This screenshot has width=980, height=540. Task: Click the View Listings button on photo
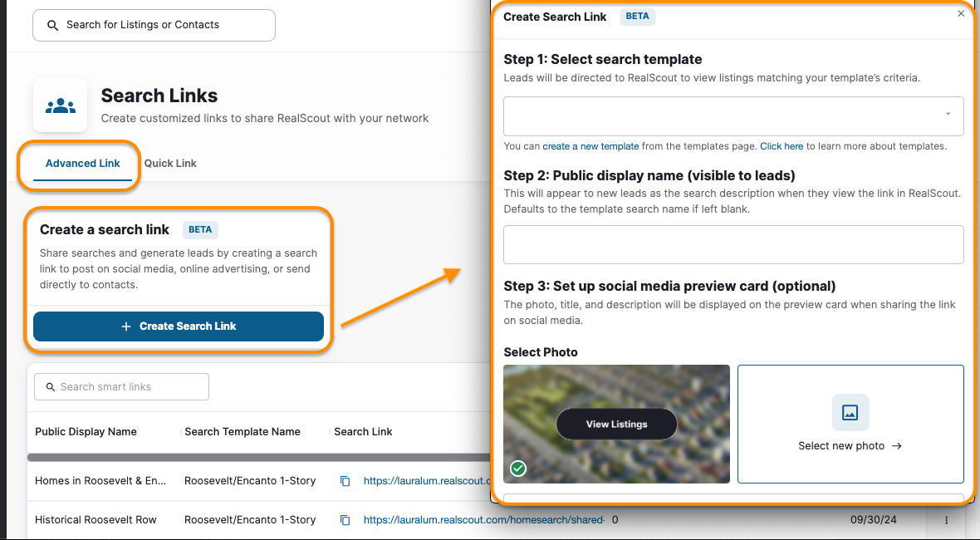[x=616, y=425]
